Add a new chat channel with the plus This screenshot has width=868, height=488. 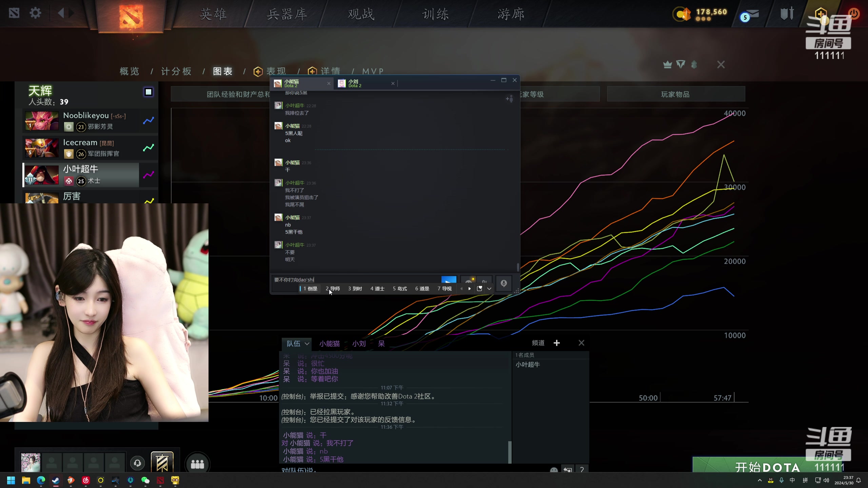pyautogui.click(x=557, y=343)
